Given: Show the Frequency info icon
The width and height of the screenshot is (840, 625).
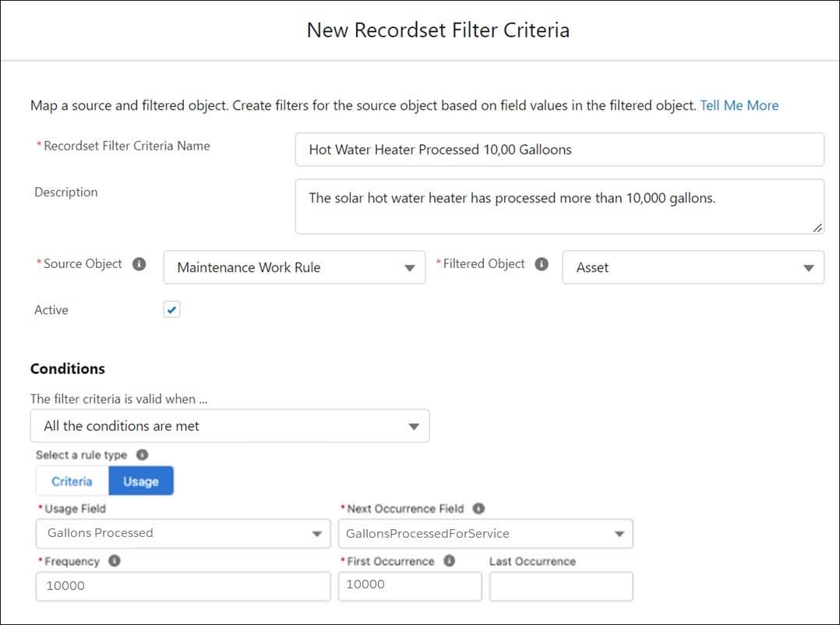Looking at the screenshot, I should [114, 561].
